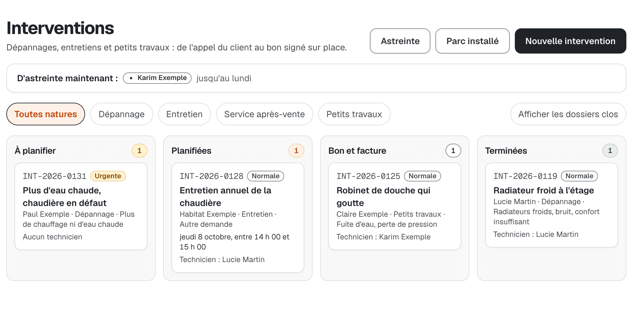This screenshot has height=315, width=644.
Task: Filter by Service après-vente
Action: coord(264,114)
